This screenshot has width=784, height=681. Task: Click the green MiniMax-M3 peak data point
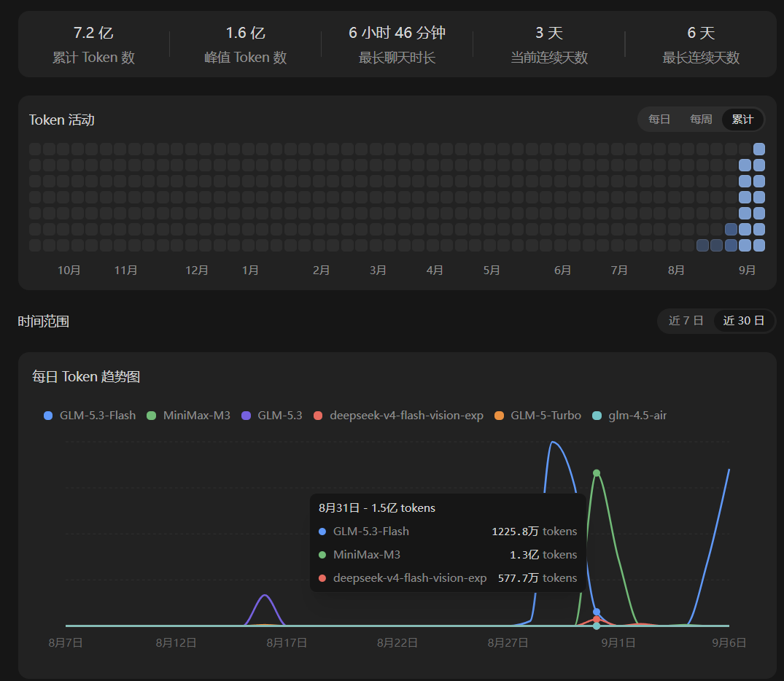tap(597, 473)
